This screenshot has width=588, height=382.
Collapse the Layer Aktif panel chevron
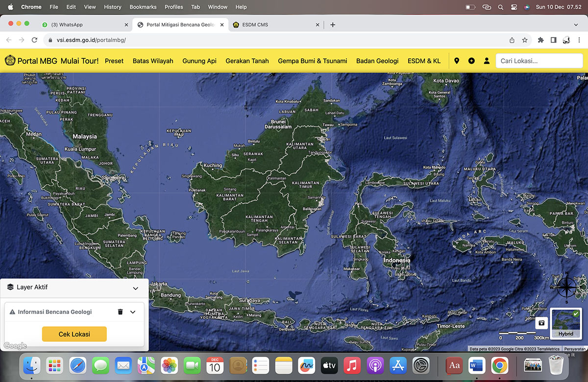pos(135,288)
